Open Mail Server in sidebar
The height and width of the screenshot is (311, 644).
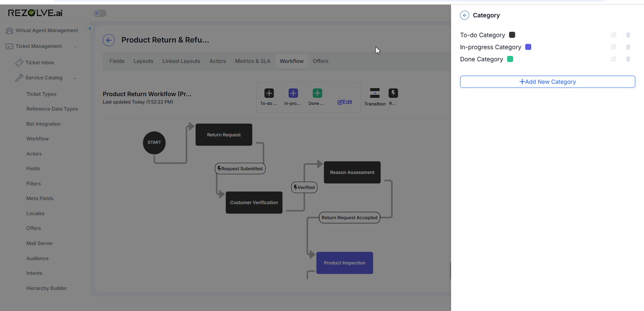(x=39, y=244)
